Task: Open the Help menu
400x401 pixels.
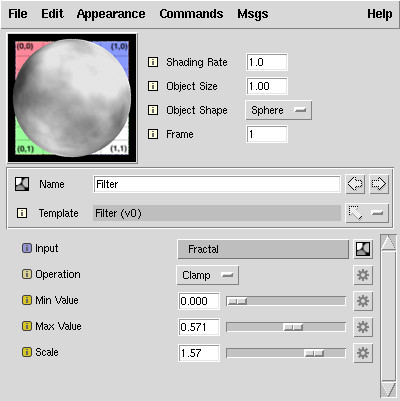Action: coord(380,14)
